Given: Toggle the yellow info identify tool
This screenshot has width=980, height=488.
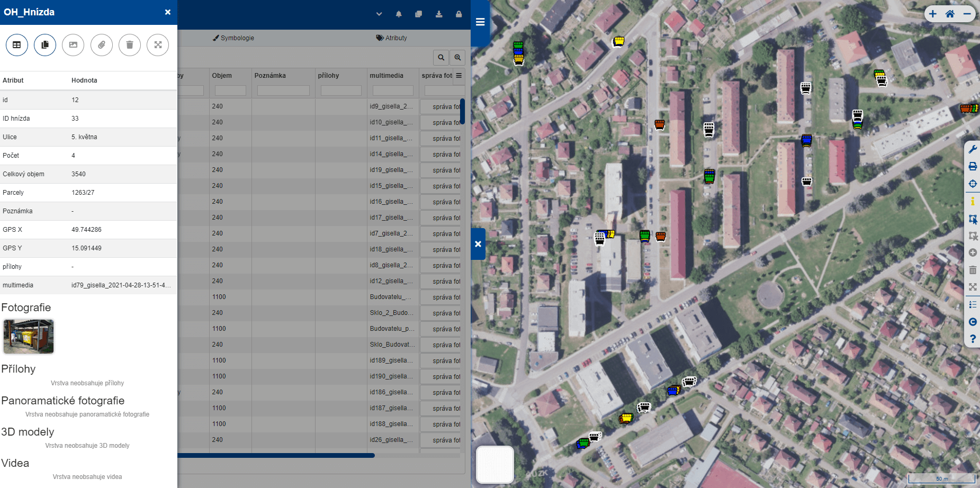Looking at the screenshot, I should [x=973, y=201].
